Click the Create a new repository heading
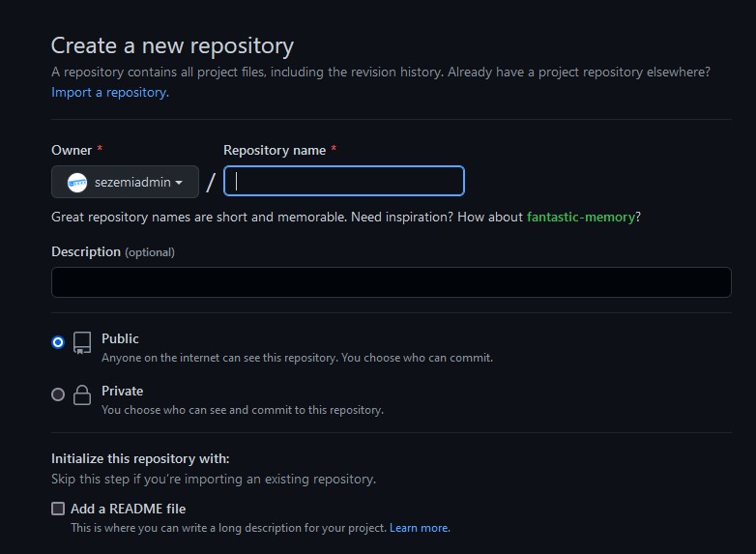 (x=173, y=45)
